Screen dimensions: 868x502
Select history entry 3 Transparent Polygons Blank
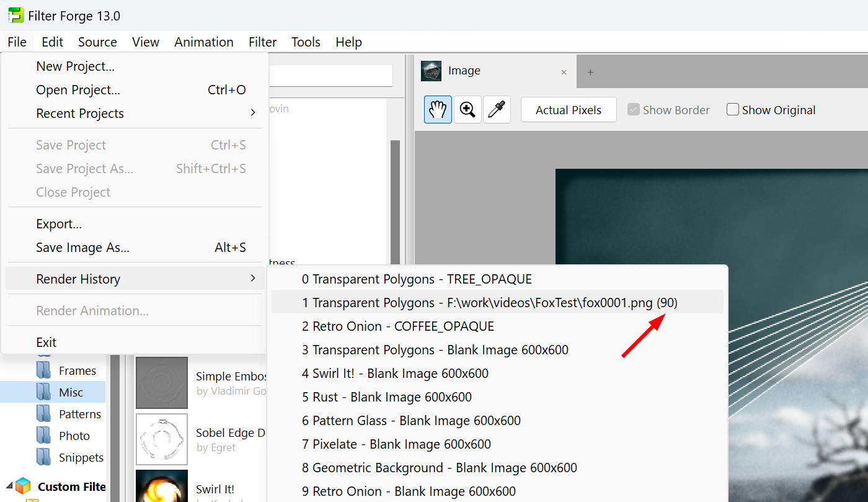click(497, 350)
